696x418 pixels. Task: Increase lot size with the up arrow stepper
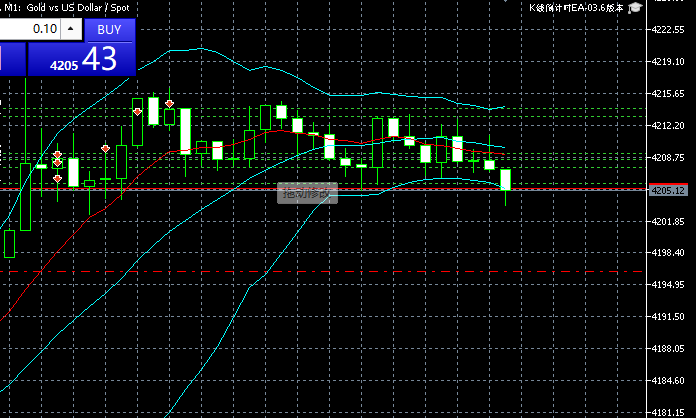click(71, 29)
